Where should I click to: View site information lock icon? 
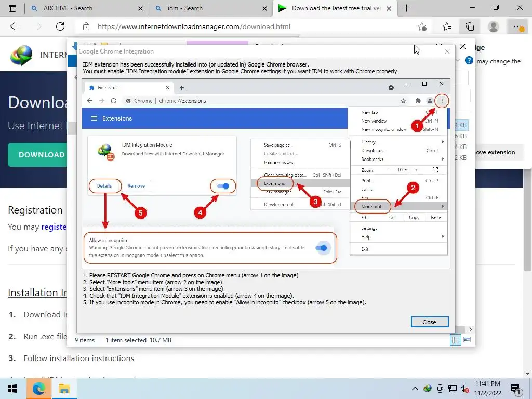click(86, 26)
